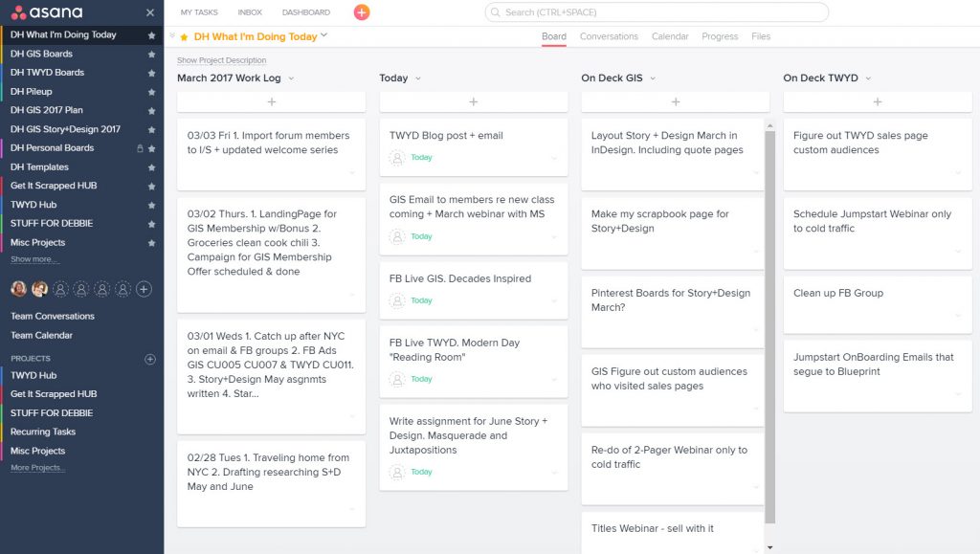The image size is (980, 554).
Task: Open Team Calendar
Action: click(x=41, y=336)
